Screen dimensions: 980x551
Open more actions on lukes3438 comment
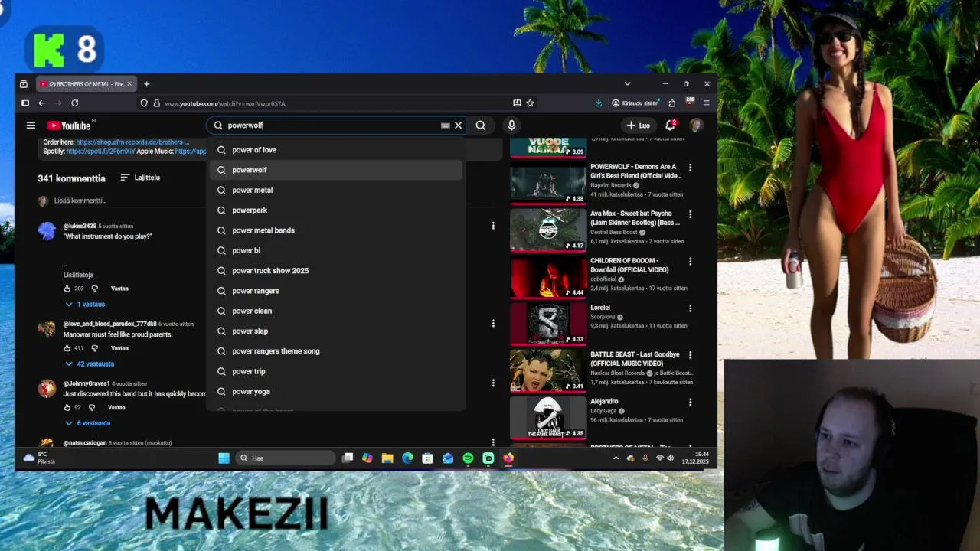coord(493,226)
